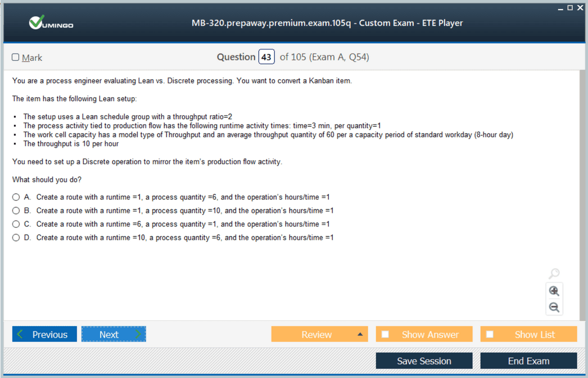The width and height of the screenshot is (588, 378).
Task: Tick the Mark checkbox
Action: pyautogui.click(x=15, y=57)
